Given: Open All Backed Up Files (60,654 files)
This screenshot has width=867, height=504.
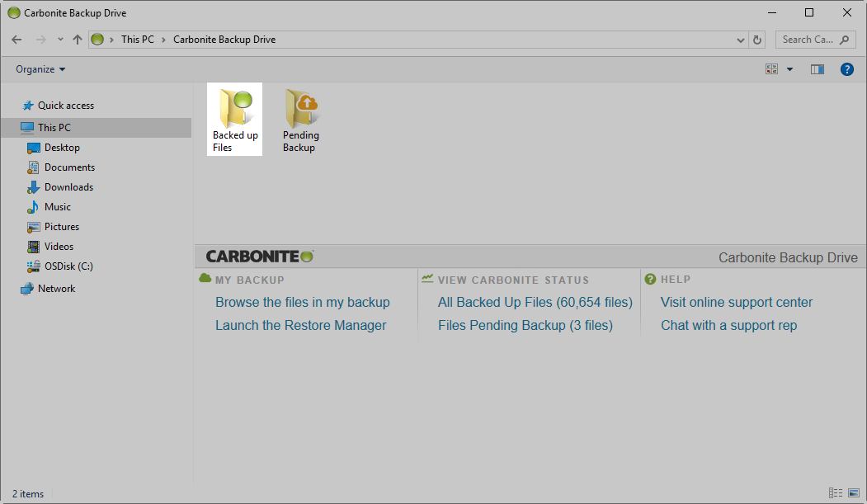Looking at the screenshot, I should [535, 302].
